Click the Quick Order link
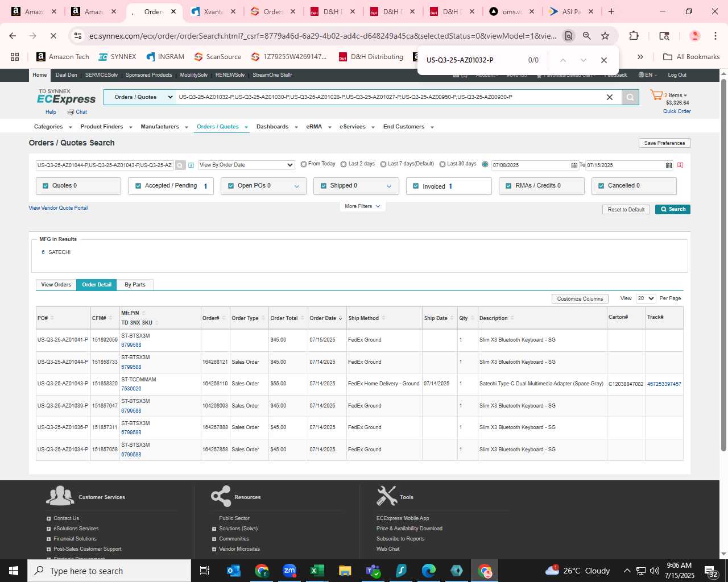The height and width of the screenshot is (582, 728). (677, 111)
